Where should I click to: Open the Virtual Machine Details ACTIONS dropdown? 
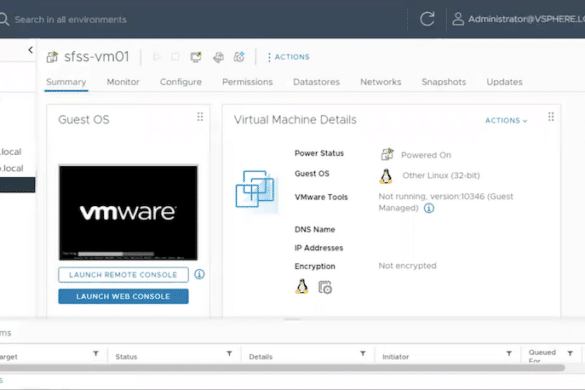pos(506,120)
